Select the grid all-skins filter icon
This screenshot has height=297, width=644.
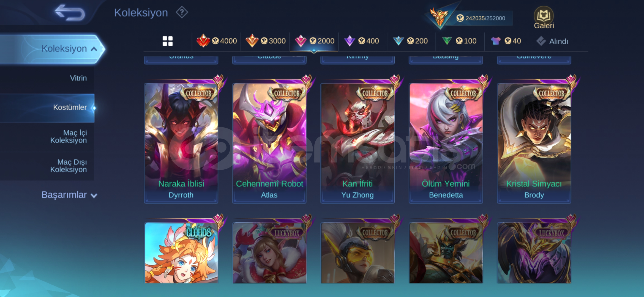point(168,41)
